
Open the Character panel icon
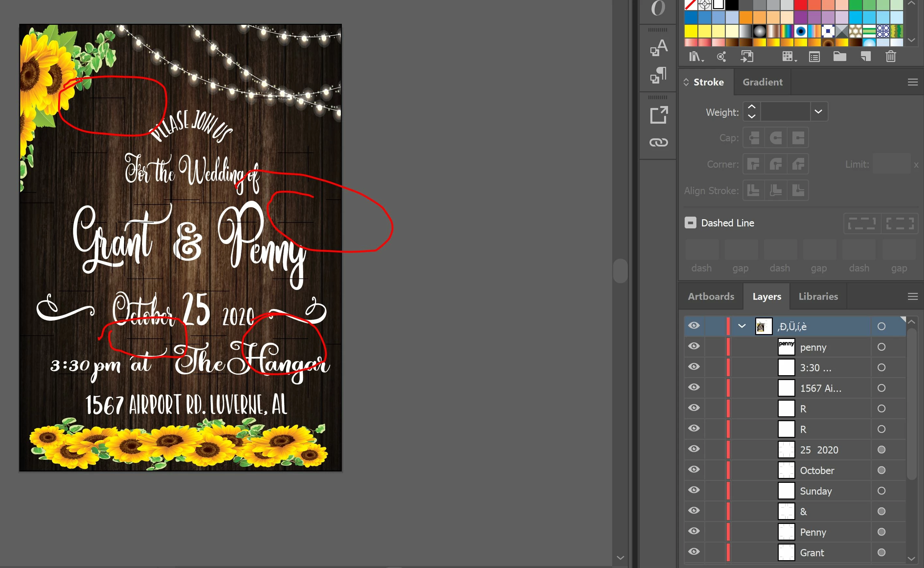click(x=659, y=48)
